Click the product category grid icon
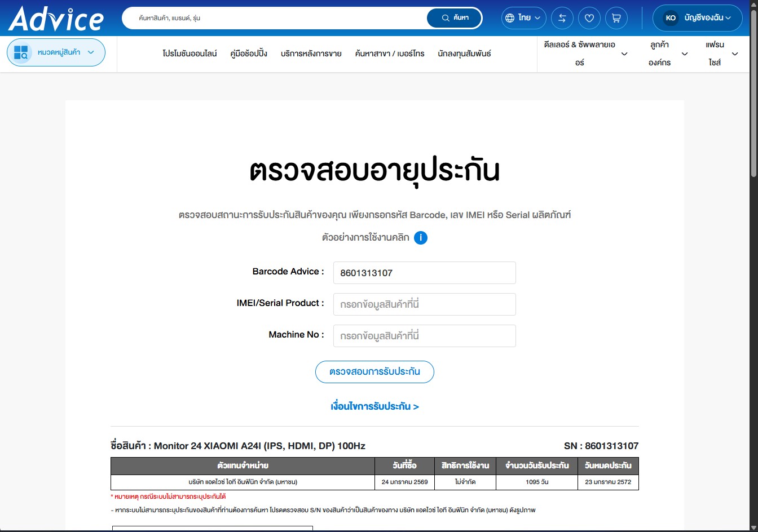Viewport: 758px width, 532px height. (21, 52)
